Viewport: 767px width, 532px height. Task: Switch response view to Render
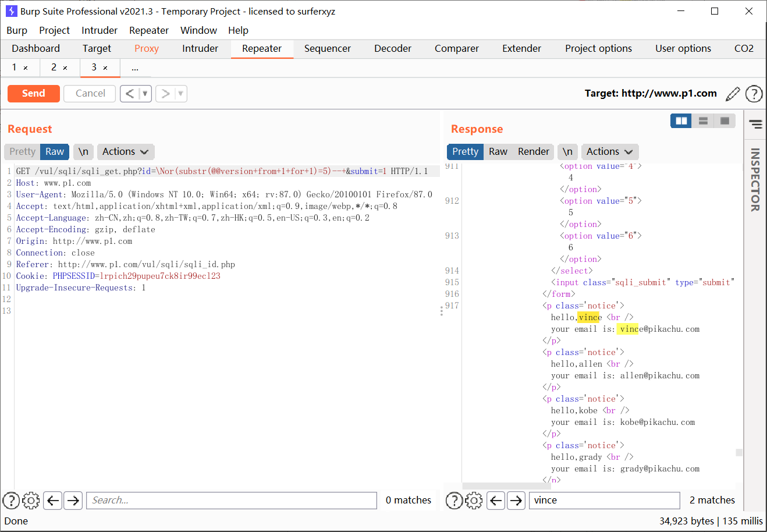point(534,152)
